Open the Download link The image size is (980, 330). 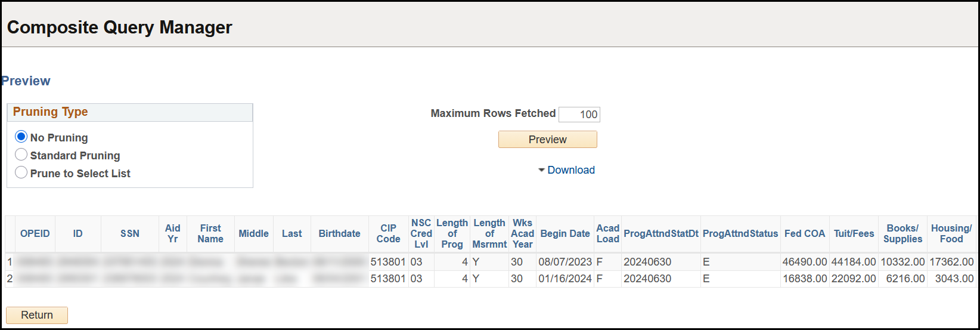(570, 170)
